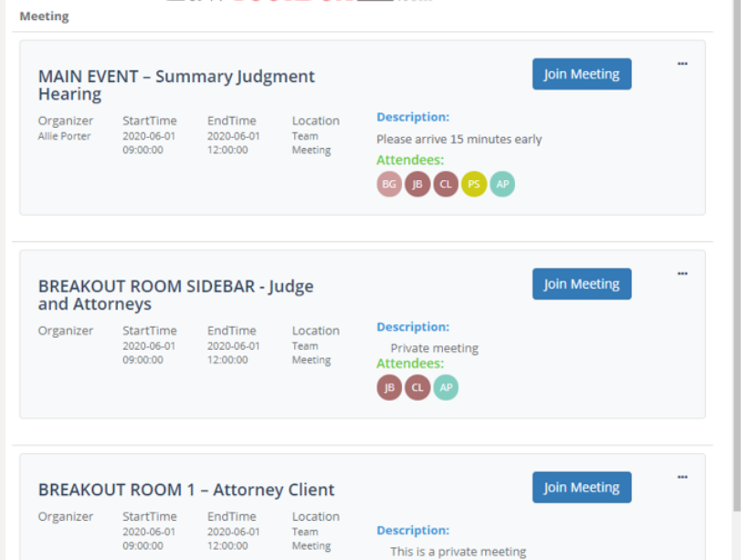This screenshot has width=748, height=560.
Task: Click EndTime value in Main Event card
Action: pyautogui.click(x=233, y=143)
